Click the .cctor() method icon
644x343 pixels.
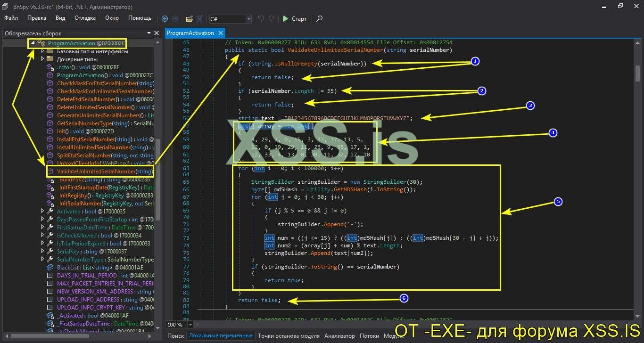tap(50, 67)
